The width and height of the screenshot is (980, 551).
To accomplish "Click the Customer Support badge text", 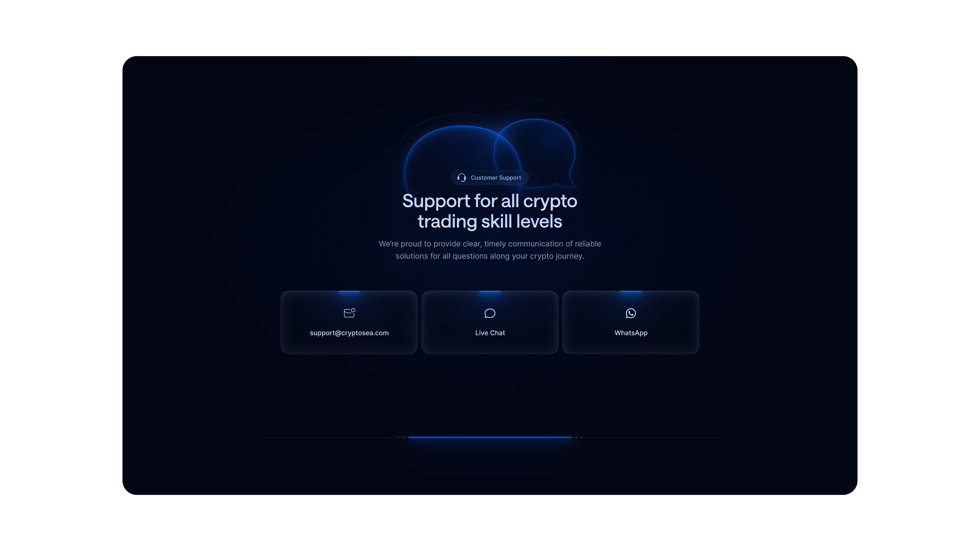I will click(x=496, y=178).
